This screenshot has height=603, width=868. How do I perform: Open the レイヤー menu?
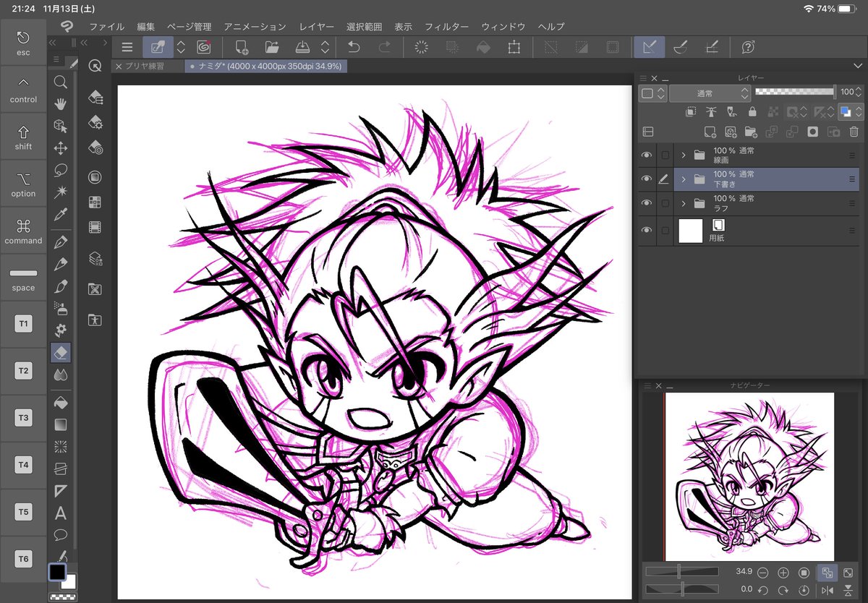pos(316,27)
